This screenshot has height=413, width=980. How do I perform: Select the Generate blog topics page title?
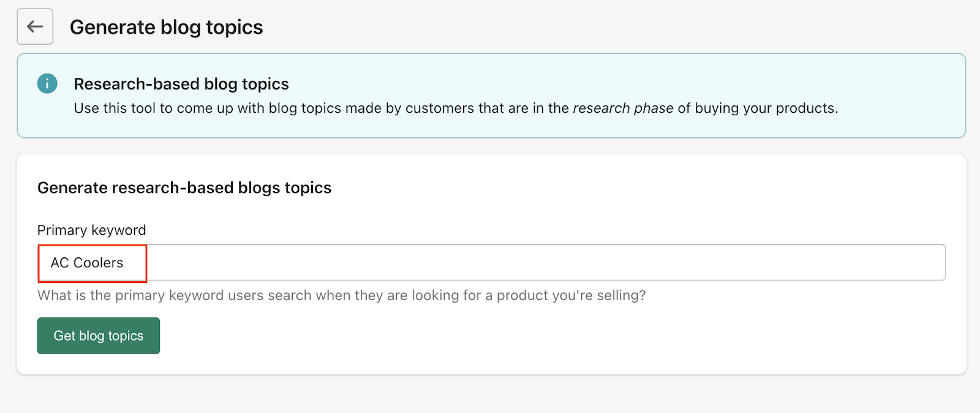point(167,28)
